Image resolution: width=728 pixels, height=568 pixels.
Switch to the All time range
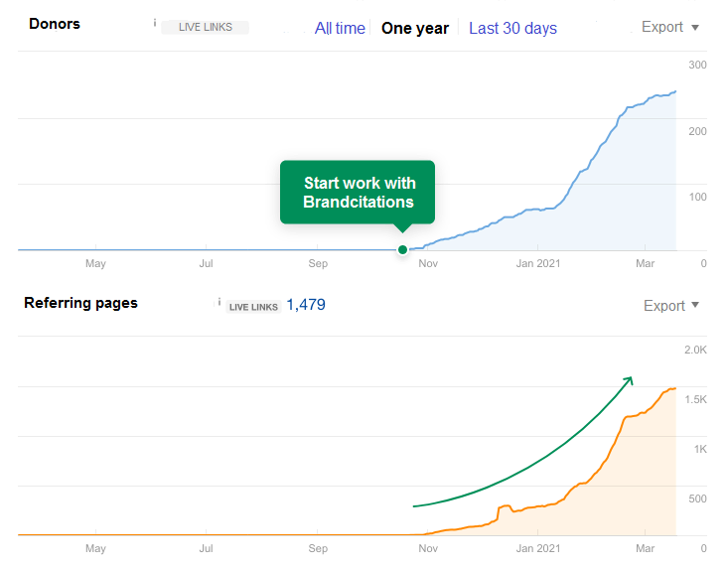(340, 29)
